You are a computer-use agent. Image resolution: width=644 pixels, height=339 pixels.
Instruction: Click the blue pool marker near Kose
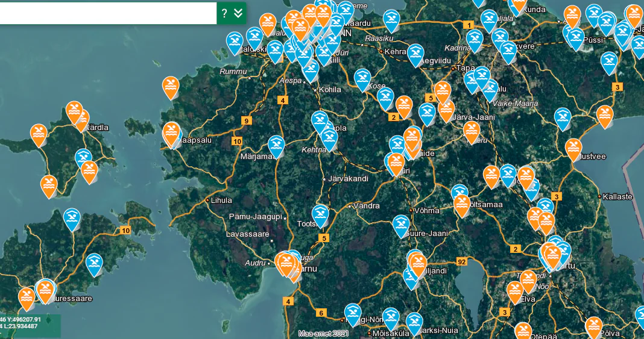[x=362, y=79]
